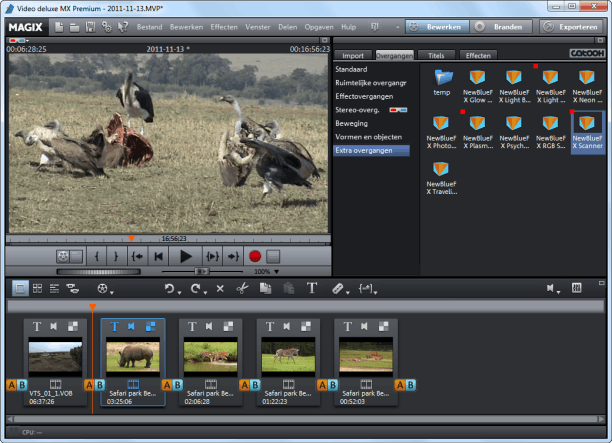The width and height of the screenshot is (612, 443).
Task: Open the Effecten menu
Action: (224, 26)
